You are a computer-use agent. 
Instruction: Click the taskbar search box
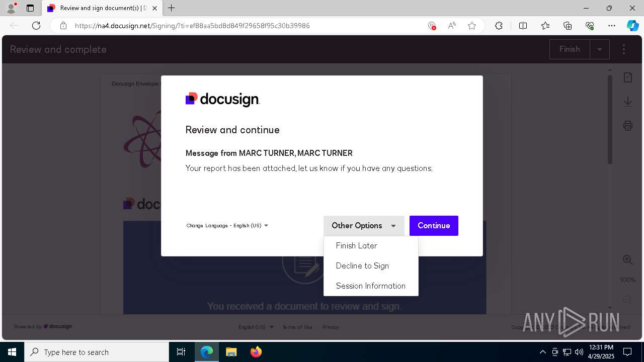tap(97, 352)
